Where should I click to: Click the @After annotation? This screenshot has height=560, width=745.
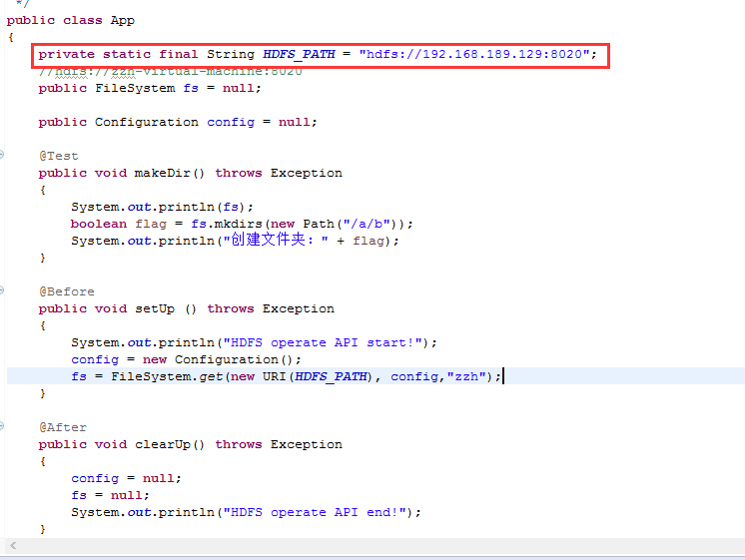pos(63,427)
